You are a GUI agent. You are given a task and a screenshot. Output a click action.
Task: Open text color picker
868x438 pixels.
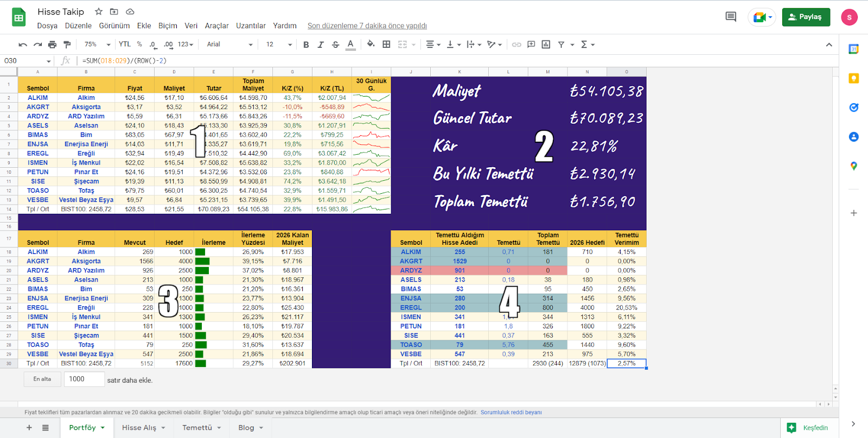tap(350, 45)
